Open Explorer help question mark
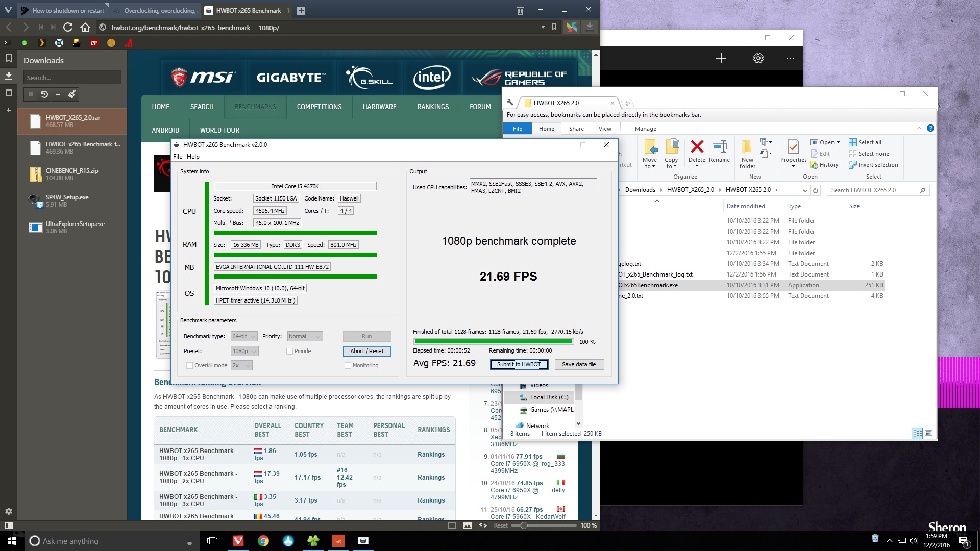 (x=930, y=128)
